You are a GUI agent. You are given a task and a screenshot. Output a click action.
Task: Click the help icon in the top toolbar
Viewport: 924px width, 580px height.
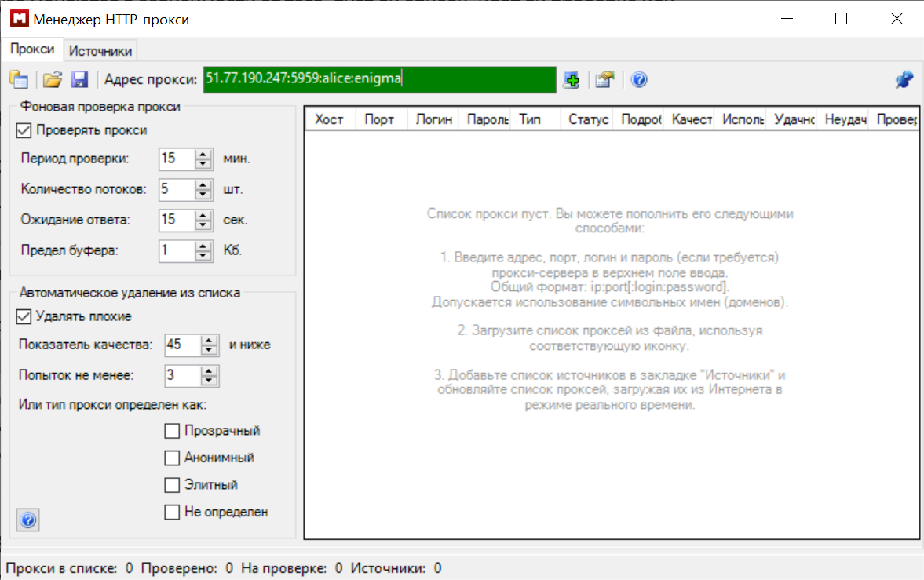[x=639, y=79]
